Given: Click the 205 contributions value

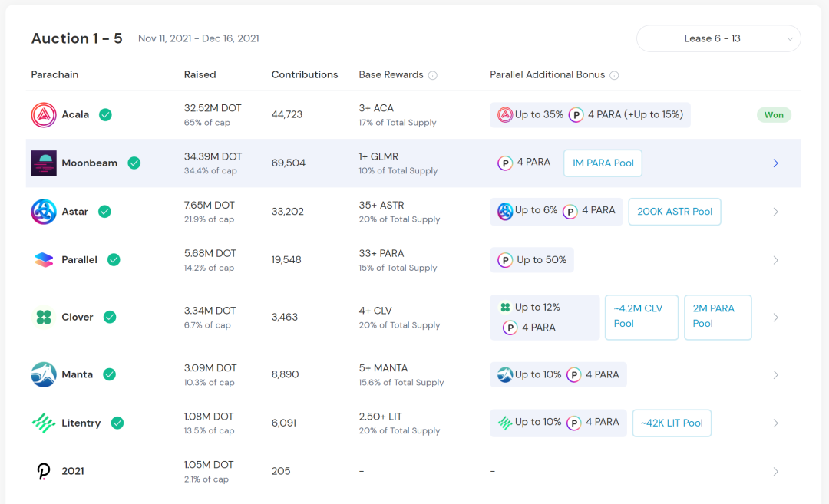Looking at the screenshot, I should tap(281, 471).
